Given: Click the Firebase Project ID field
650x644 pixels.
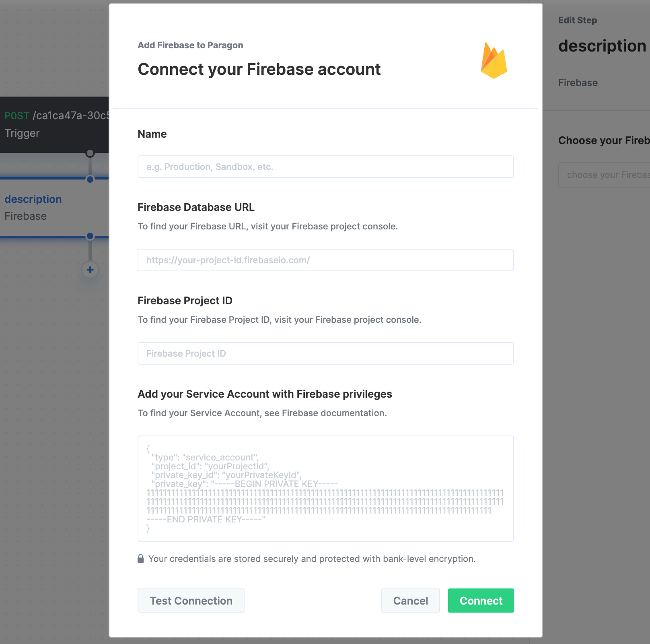Looking at the screenshot, I should tap(326, 353).
